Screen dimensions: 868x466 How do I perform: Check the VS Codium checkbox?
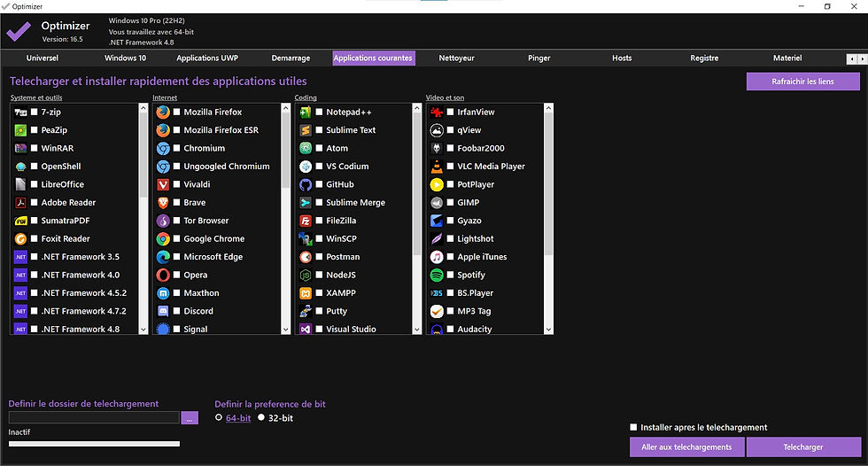point(319,167)
